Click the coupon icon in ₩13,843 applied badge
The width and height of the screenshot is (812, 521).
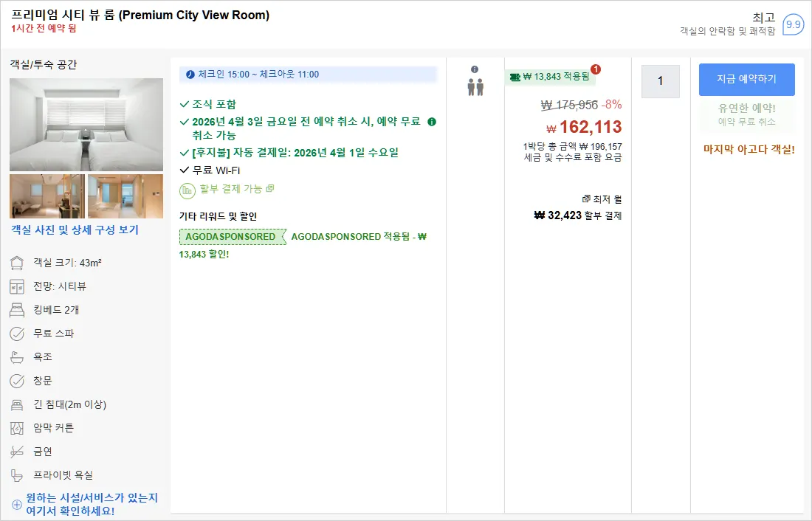[515, 77]
